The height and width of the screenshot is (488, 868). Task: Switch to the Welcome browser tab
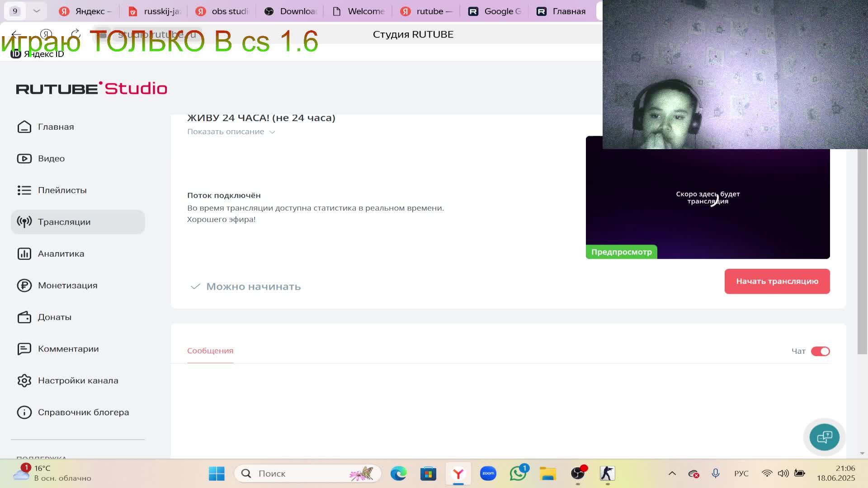click(358, 11)
